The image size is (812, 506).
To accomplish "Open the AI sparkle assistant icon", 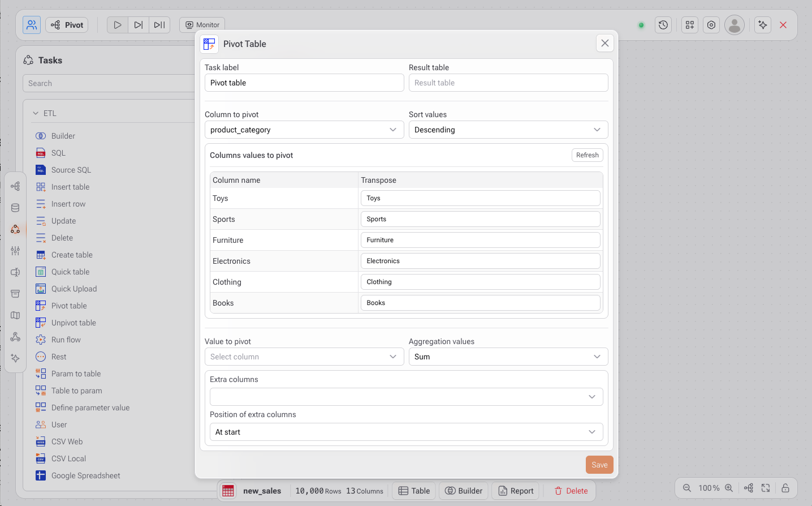I will (763, 25).
